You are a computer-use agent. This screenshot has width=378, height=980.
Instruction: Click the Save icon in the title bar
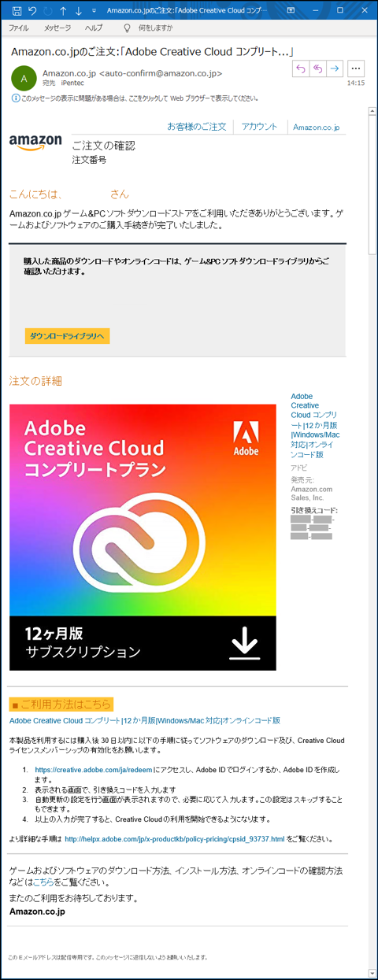(17, 11)
